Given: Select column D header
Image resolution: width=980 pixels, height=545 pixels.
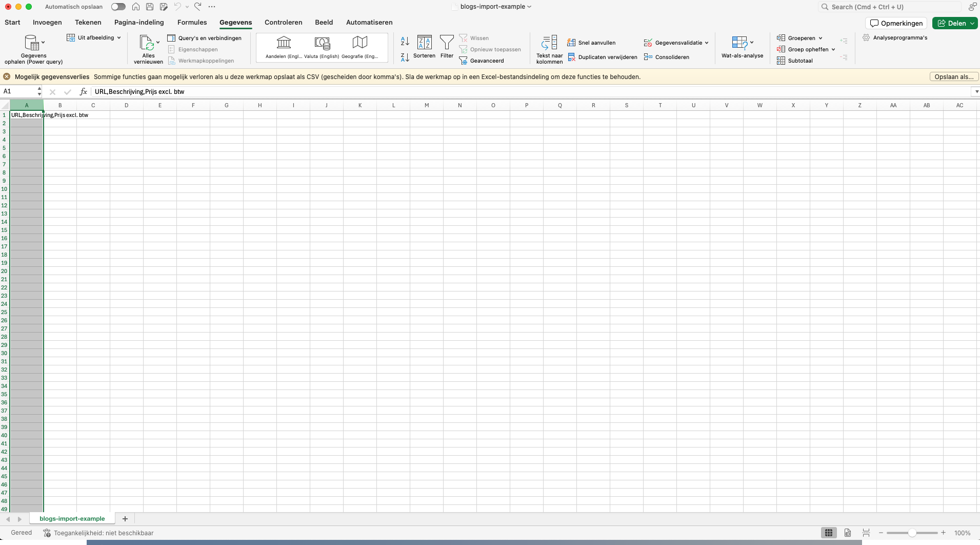Looking at the screenshot, I should pyautogui.click(x=126, y=105).
